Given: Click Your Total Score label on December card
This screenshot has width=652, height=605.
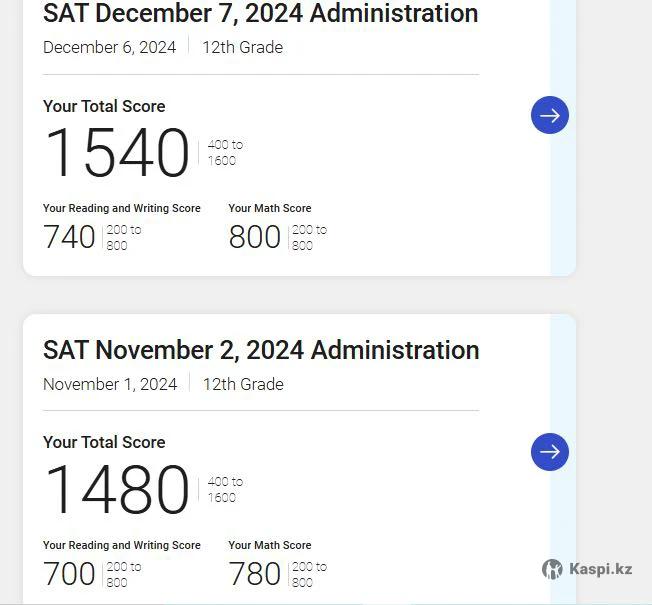Looking at the screenshot, I should pyautogui.click(x=104, y=106).
